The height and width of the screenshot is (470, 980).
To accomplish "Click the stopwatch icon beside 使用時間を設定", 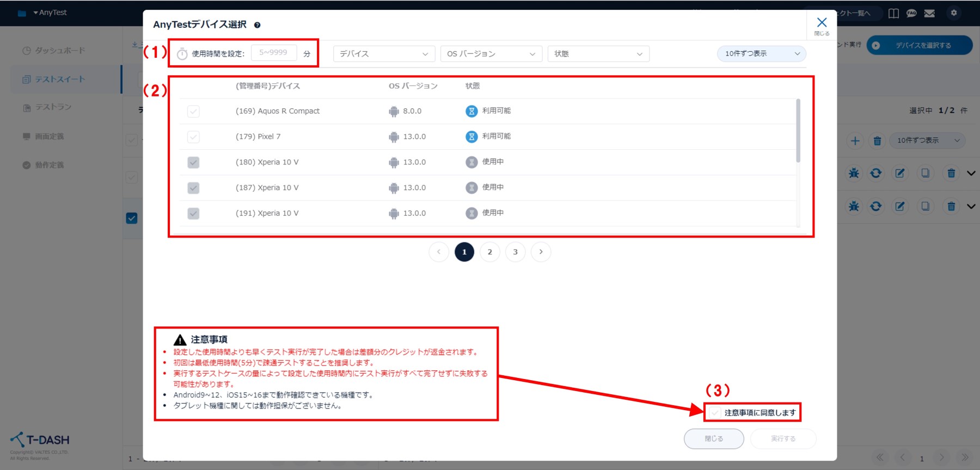I will (182, 54).
